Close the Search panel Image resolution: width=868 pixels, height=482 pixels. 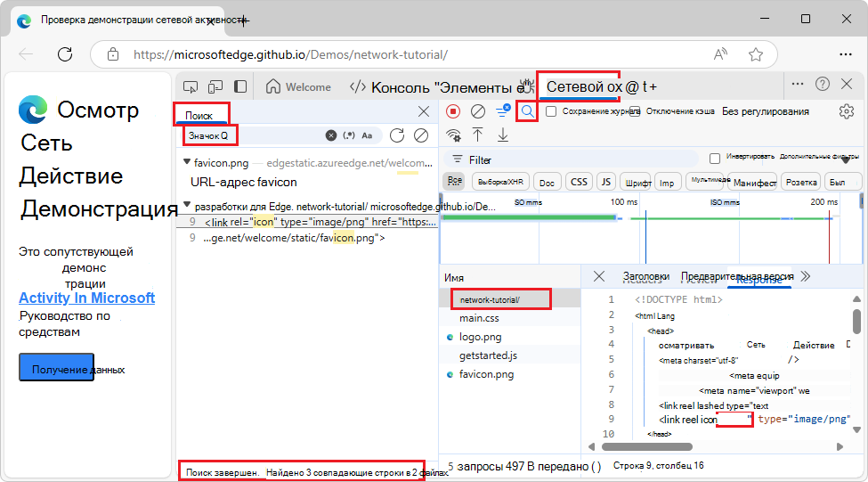coord(424,111)
